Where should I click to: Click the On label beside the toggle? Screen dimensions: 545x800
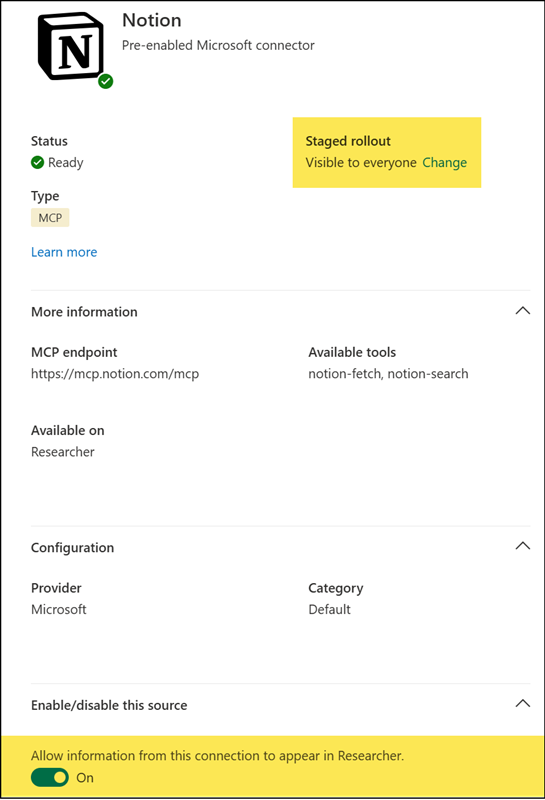click(x=85, y=778)
